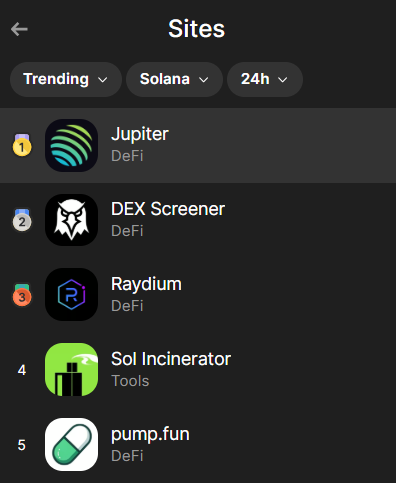Viewport: 396px width, 483px height.
Task: Click the DeFi label under Jupiter
Action: 127,156
